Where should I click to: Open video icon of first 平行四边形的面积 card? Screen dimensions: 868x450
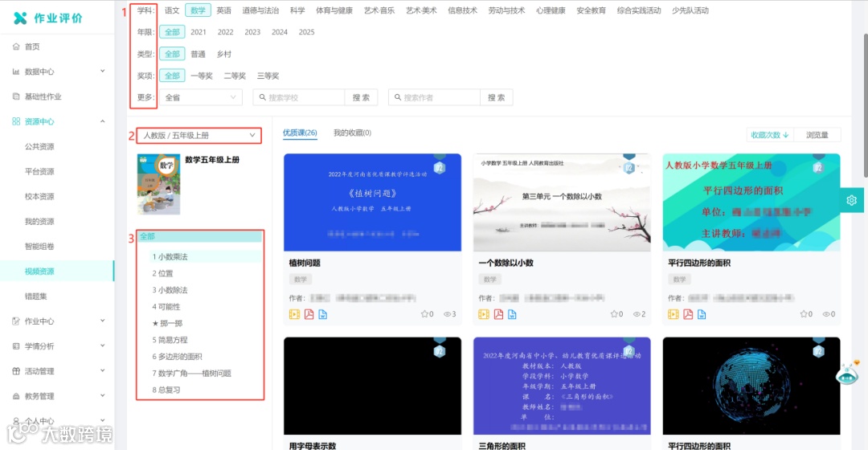pos(674,314)
